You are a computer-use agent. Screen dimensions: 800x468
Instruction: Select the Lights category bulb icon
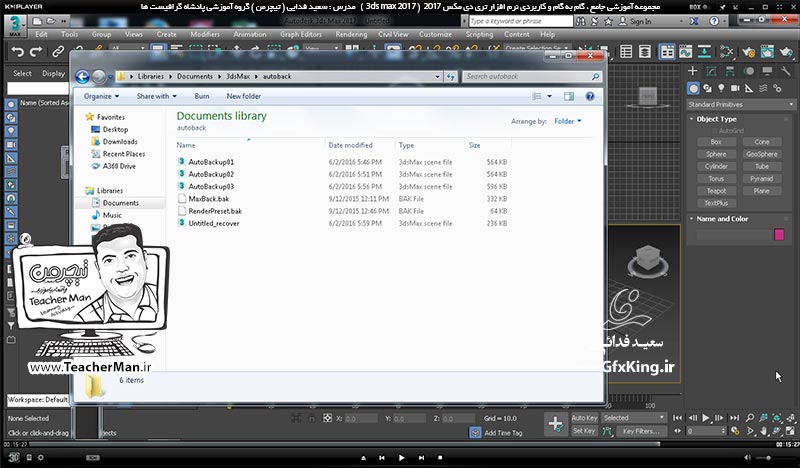click(721, 88)
